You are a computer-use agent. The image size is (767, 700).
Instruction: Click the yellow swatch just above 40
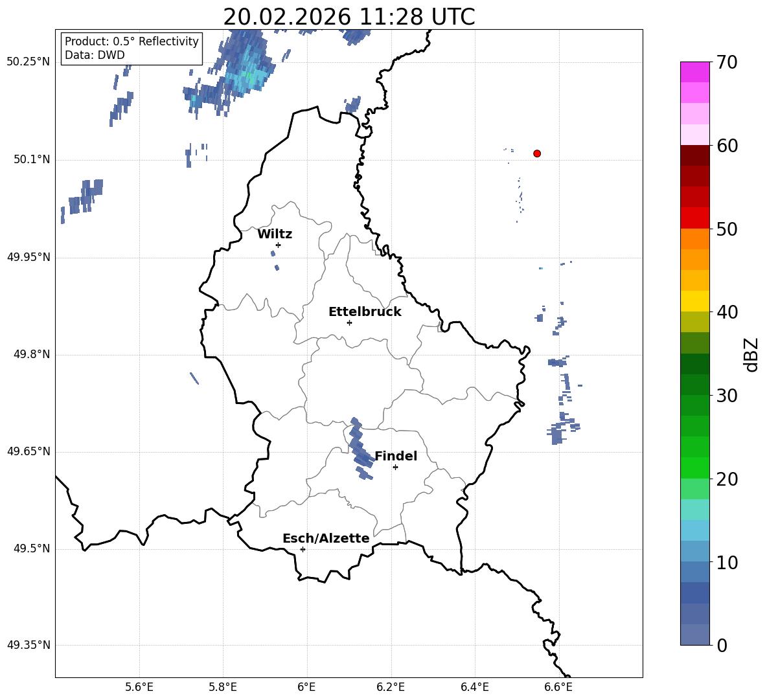[x=695, y=301]
